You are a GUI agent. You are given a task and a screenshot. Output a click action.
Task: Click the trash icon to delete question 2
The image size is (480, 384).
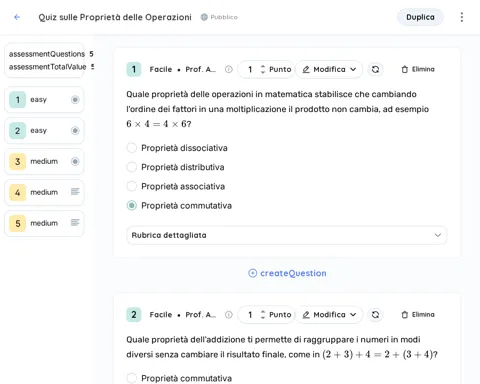[x=405, y=315]
